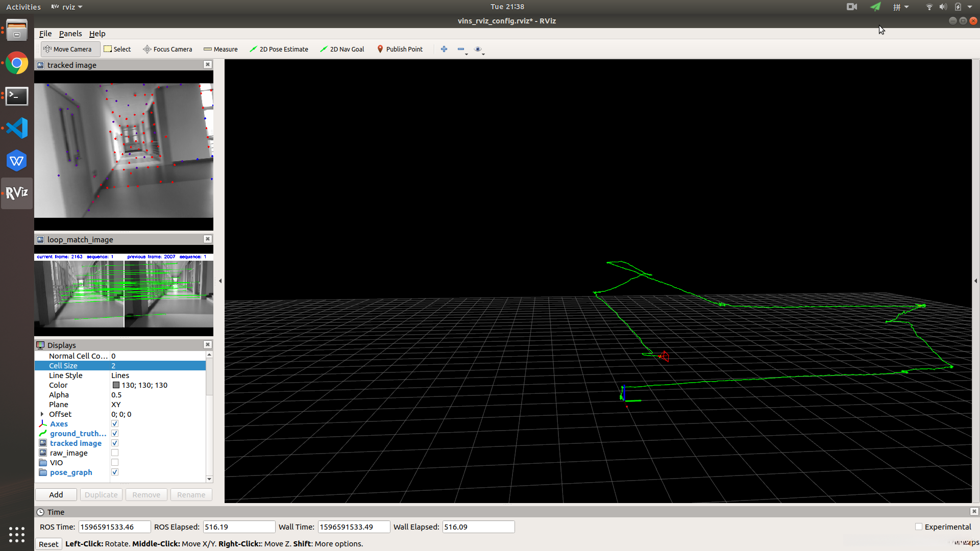Enable the raw_image display checkbox
Screen dimensions: 980x551
tap(115, 453)
